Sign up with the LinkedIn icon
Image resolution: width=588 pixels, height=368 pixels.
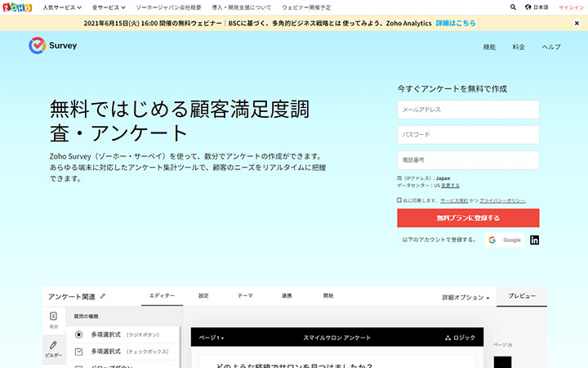click(x=534, y=240)
